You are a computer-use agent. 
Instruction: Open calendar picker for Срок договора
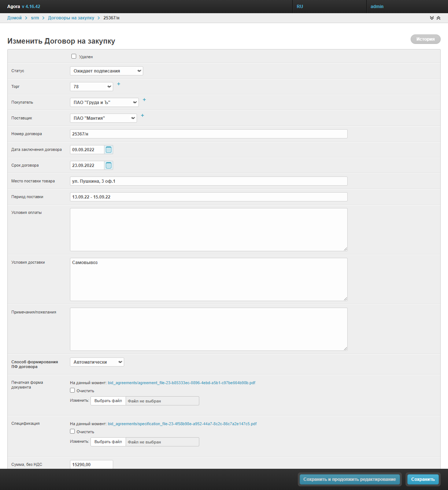click(108, 166)
